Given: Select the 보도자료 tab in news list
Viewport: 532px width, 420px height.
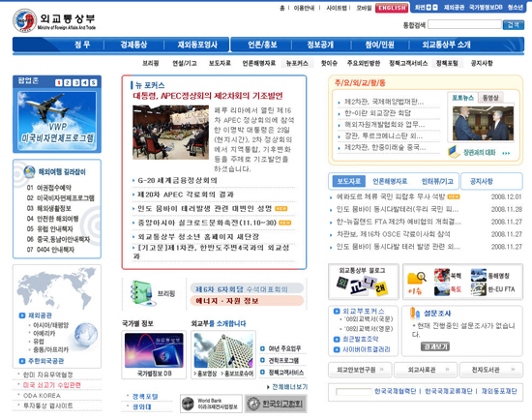Looking at the screenshot, I should pos(349,181).
